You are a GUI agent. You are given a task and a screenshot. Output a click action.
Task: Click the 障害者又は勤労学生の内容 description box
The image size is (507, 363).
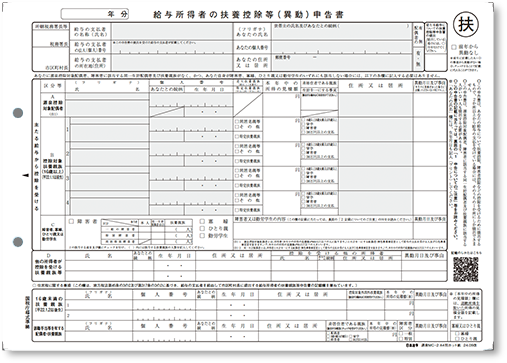323,231
